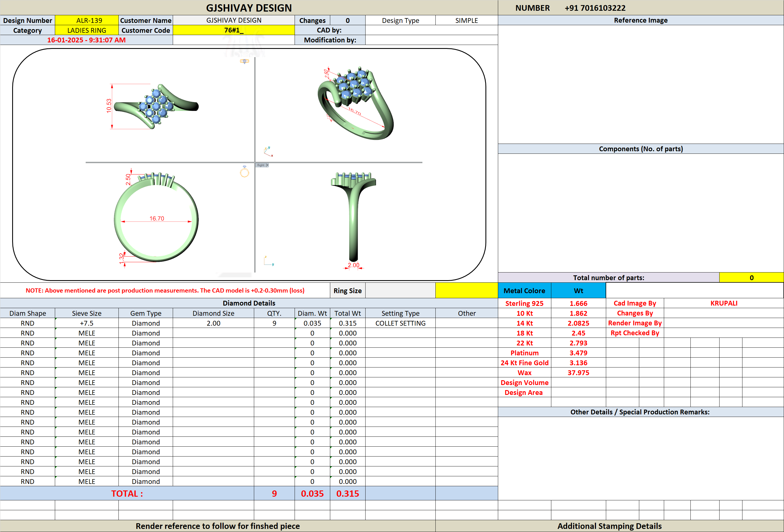Click the empty Ring Size value cell
Viewport: 784px width, 532px height.
pos(400,291)
